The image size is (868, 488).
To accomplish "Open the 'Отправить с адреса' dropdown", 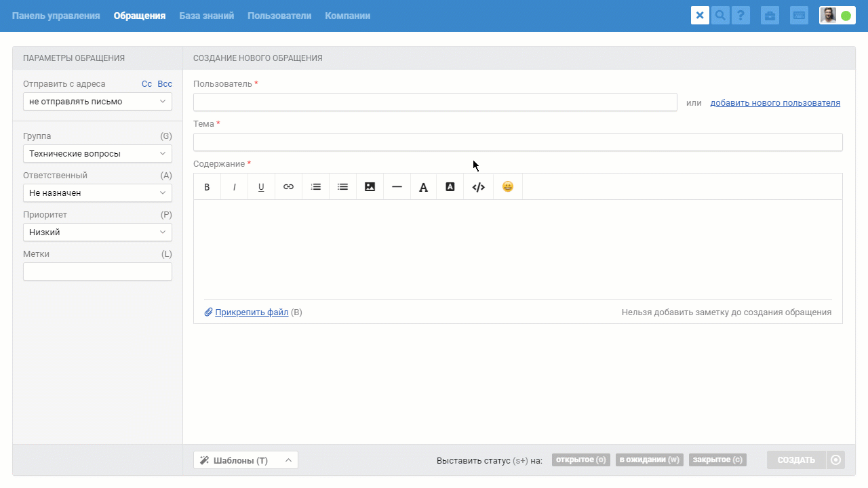I will (98, 102).
